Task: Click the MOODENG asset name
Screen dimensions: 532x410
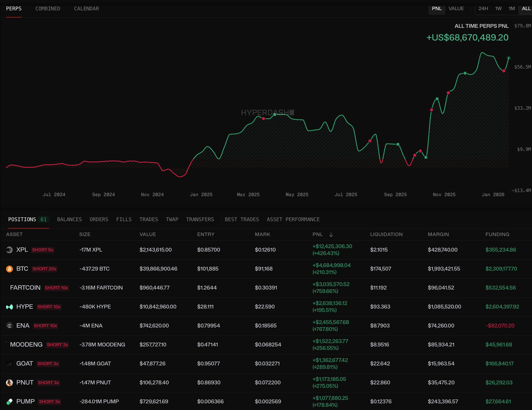Action: pos(26,345)
